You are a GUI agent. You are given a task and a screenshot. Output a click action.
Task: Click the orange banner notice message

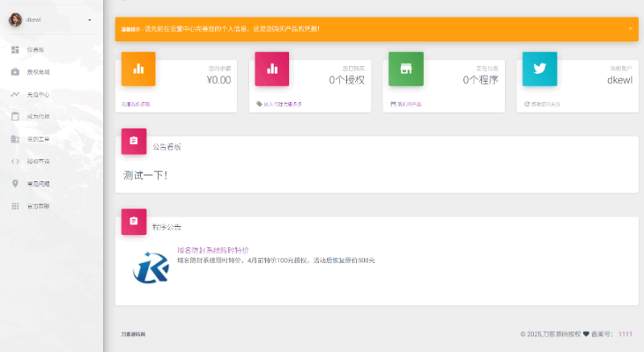220,29
